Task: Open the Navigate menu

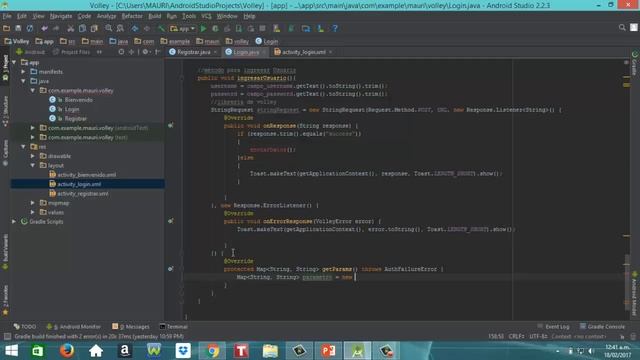Action: [61, 16]
